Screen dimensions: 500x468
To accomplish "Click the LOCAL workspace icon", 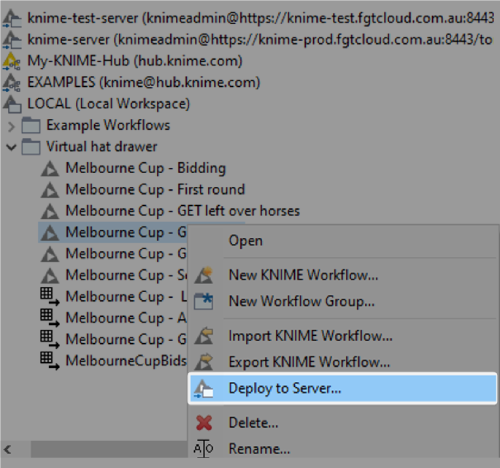I will click(x=12, y=104).
